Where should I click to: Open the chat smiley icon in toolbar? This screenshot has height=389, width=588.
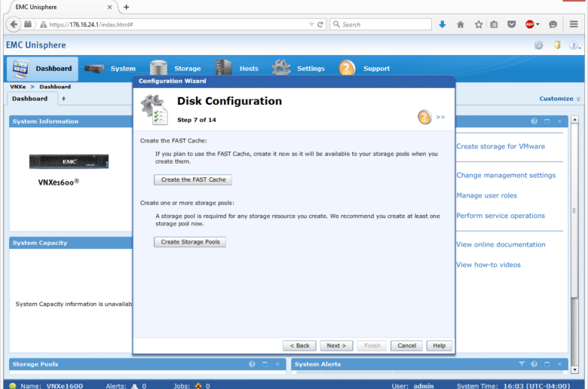tap(553, 24)
